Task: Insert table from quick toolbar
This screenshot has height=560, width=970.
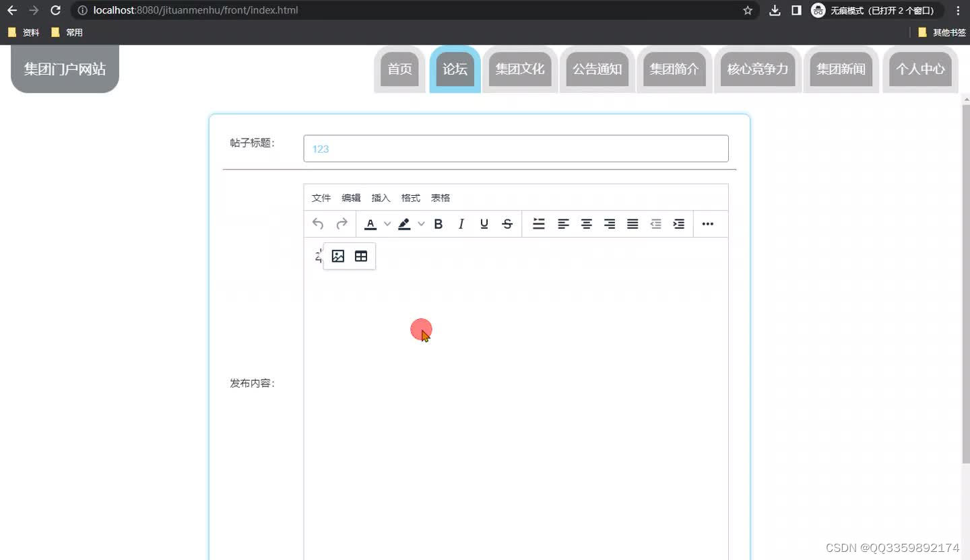Action: [361, 256]
